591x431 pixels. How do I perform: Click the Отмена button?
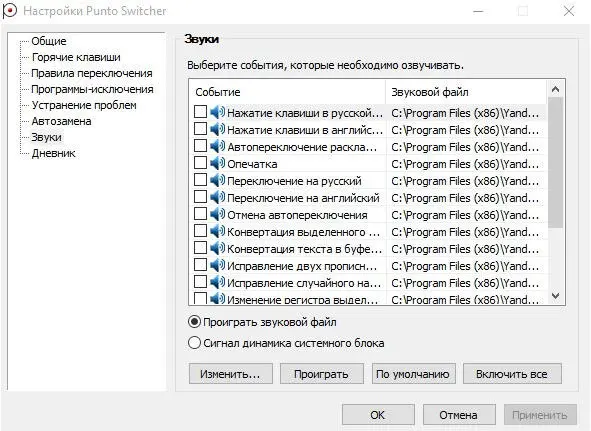coord(459,415)
